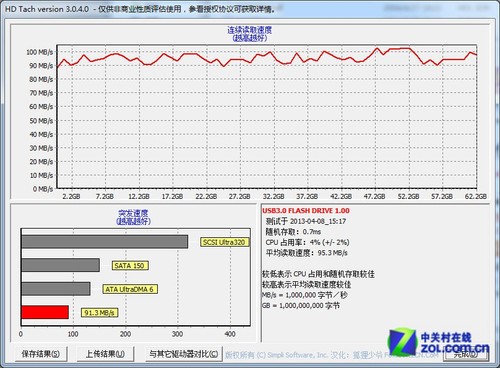Click the 保存结果(S) button
This screenshot has height=368, width=500.
coord(41,354)
